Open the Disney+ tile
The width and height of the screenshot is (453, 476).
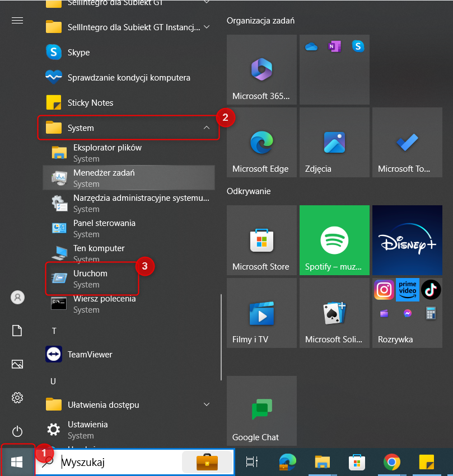[408, 240]
